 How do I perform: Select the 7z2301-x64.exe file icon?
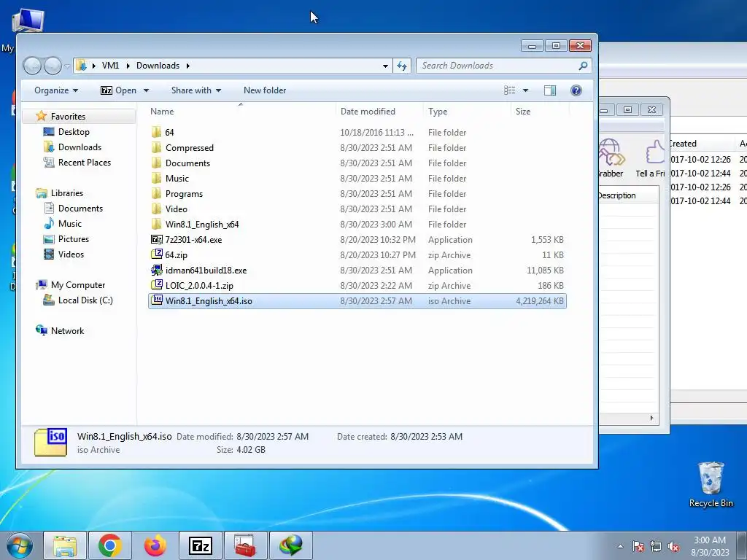tap(156, 239)
